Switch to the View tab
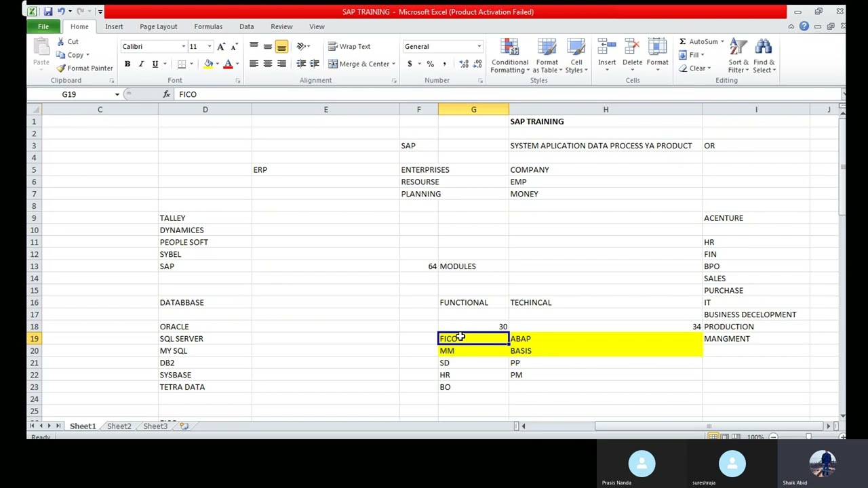This screenshot has width=868, height=488. coord(317,26)
